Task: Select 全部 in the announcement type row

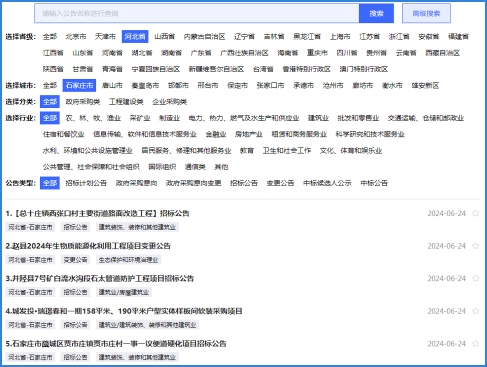Action: (50, 183)
